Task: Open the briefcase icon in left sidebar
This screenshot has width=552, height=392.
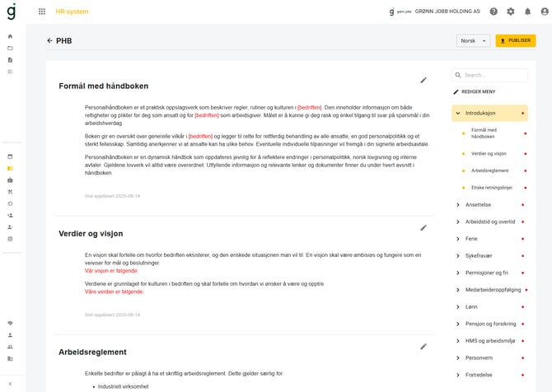Action: (10, 180)
